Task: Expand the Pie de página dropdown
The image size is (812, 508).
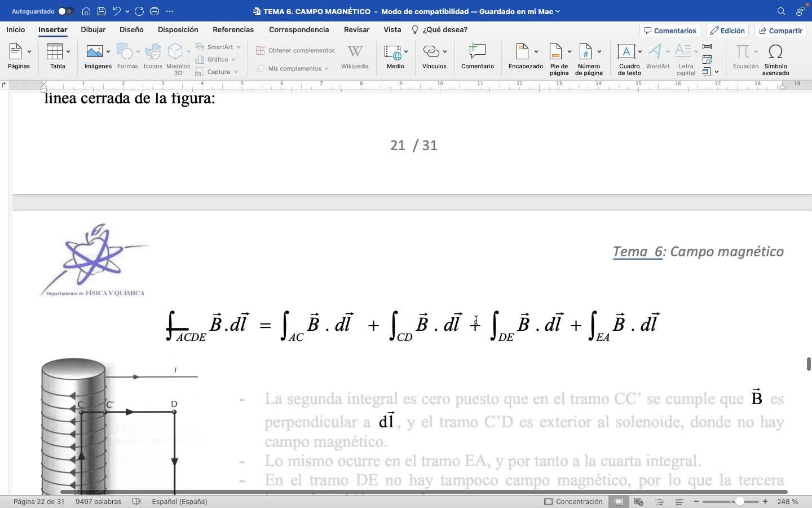Action: click(569, 51)
